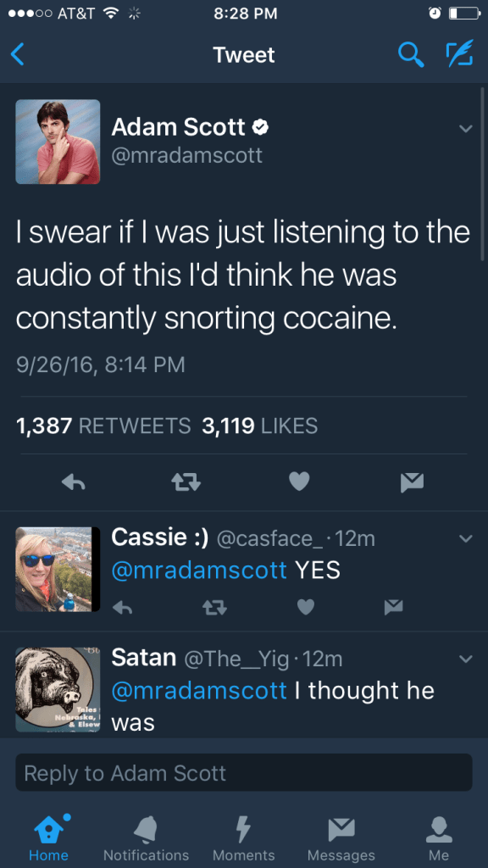Switch to Notifications tab
This screenshot has width=488, height=868.
(x=146, y=838)
